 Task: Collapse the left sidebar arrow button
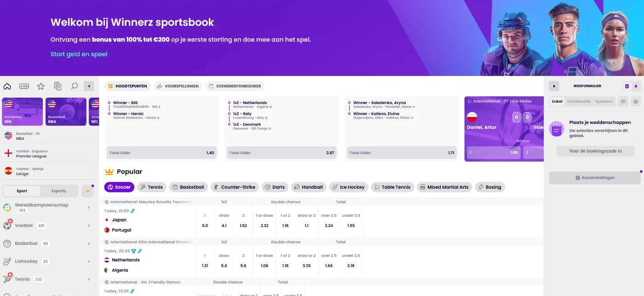pyautogui.click(x=89, y=86)
